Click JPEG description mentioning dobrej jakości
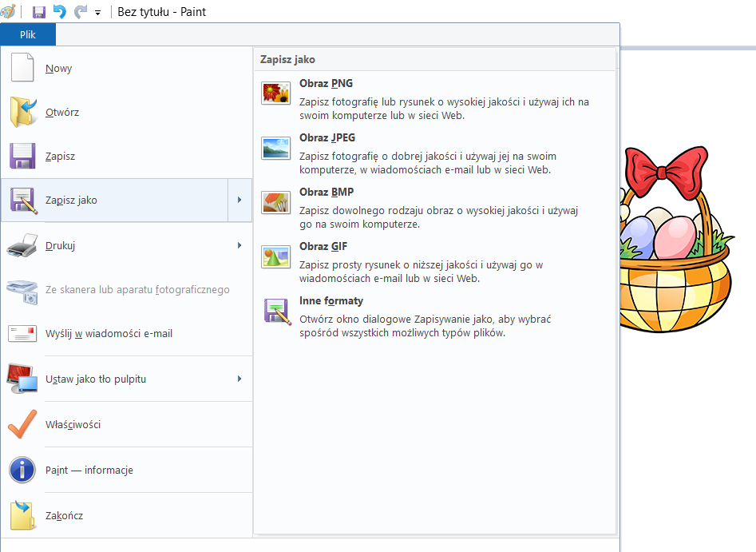The image size is (756, 552). click(428, 163)
